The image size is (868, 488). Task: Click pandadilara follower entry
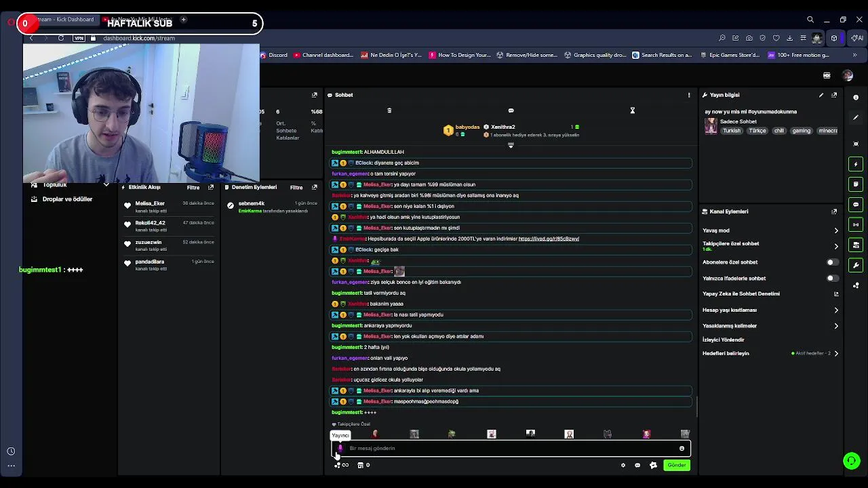click(150, 262)
